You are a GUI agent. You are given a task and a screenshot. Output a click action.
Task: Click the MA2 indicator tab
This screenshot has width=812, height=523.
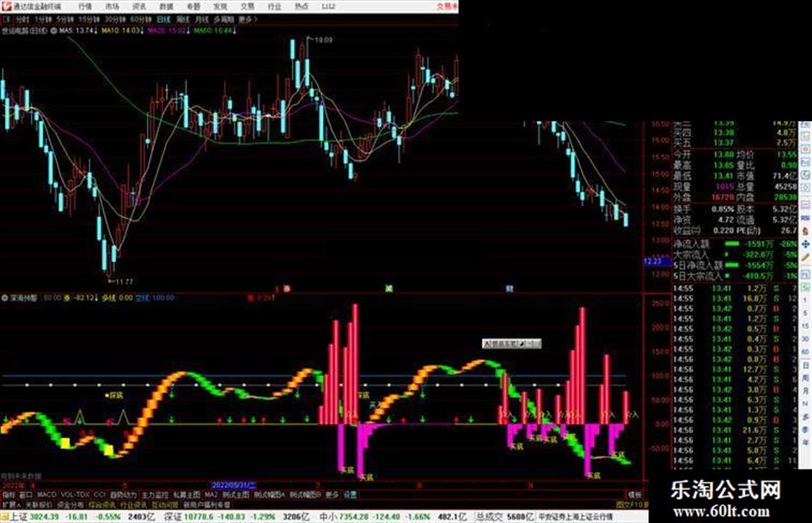point(211,495)
